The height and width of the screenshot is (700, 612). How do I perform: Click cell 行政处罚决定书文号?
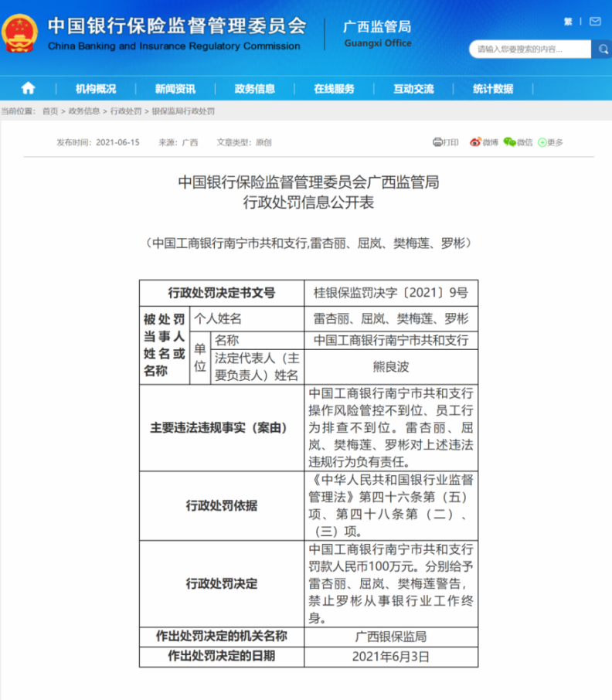pyautogui.click(x=222, y=294)
